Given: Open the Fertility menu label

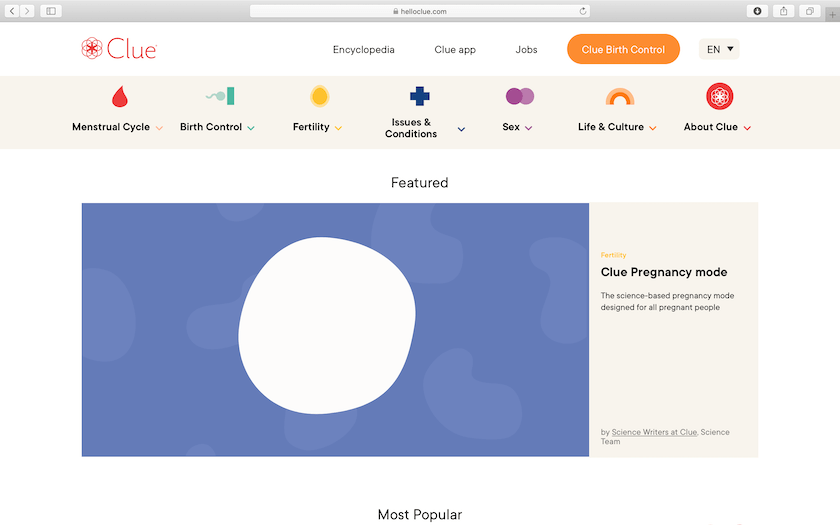Looking at the screenshot, I should pos(311,127).
